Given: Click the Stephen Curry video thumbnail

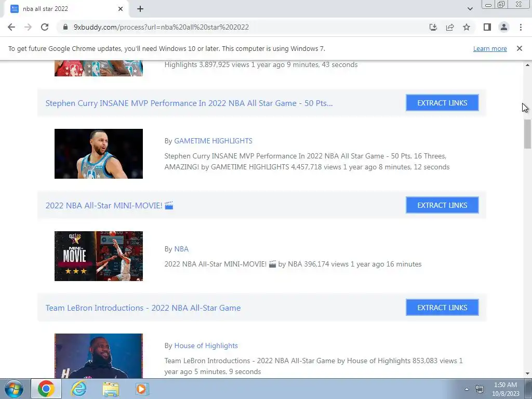Looking at the screenshot, I should pos(99,154).
